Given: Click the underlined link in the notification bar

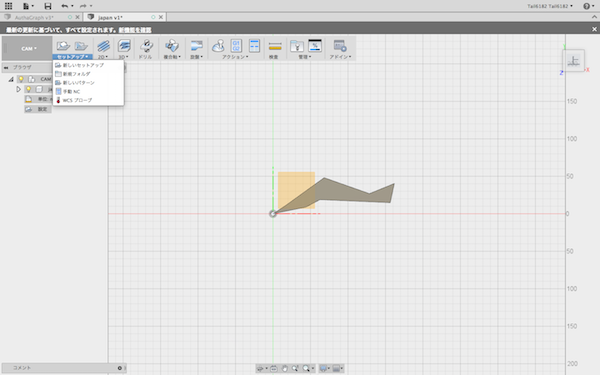Looking at the screenshot, I should [135, 29].
